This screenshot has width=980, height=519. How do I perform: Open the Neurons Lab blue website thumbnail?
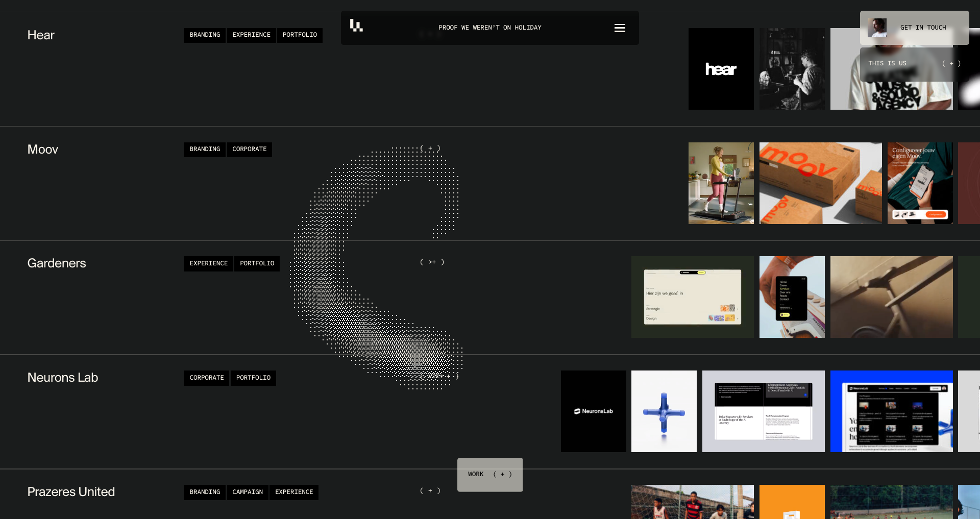892,411
